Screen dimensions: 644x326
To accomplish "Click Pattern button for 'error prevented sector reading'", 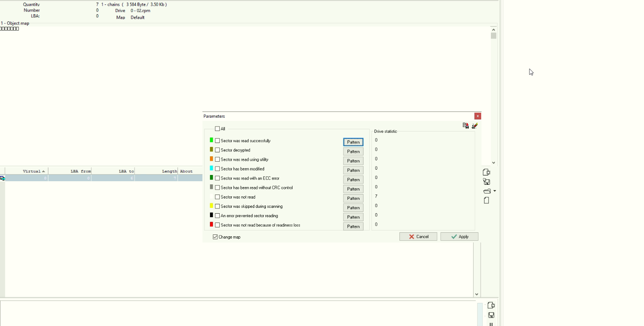I will point(353,217).
